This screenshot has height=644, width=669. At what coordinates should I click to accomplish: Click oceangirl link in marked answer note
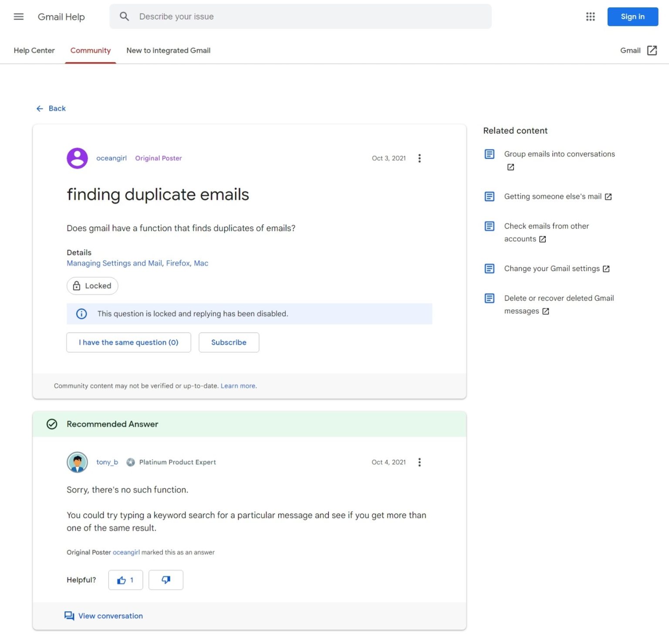[126, 552]
